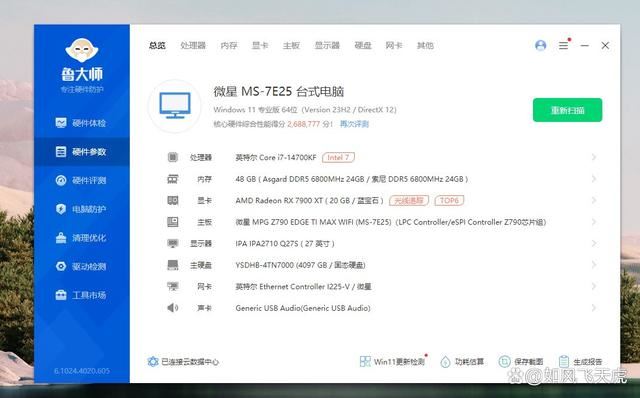The height and width of the screenshot is (398, 640).
Task: Click the 48 GB memory description text
Action: pyautogui.click(x=351, y=179)
